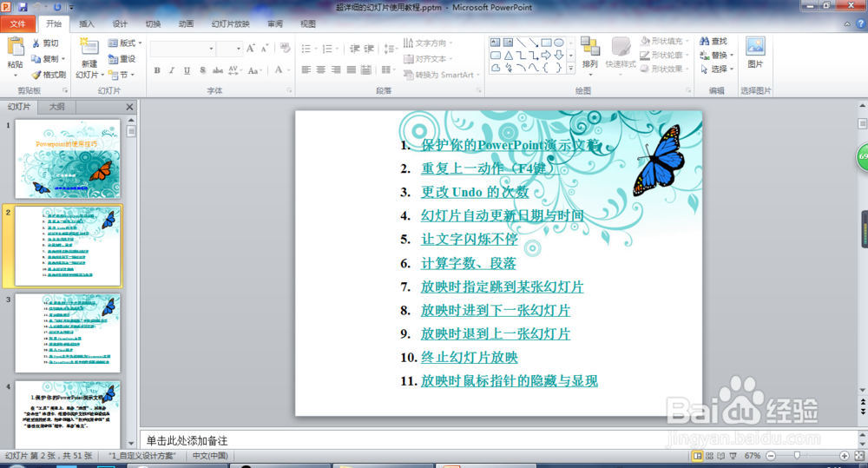Image resolution: width=868 pixels, height=468 pixels.
Task: Open font name combo box
Action: tap(182, 49)
